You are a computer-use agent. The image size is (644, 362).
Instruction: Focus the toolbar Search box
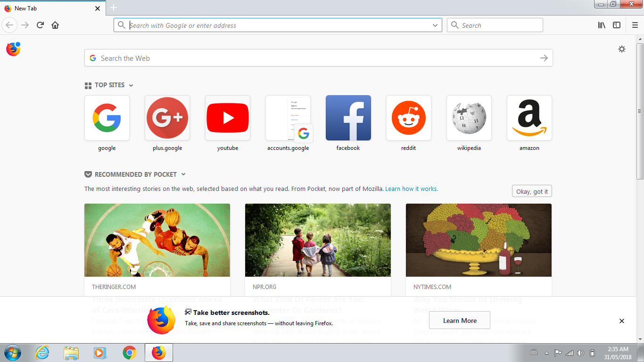pos(495,25)
